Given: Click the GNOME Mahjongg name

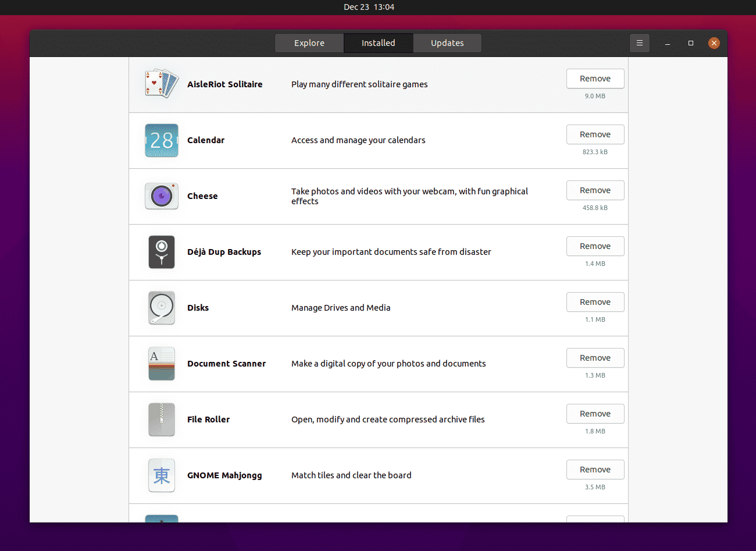Looking at the screenshot, I should coord(224,475).
